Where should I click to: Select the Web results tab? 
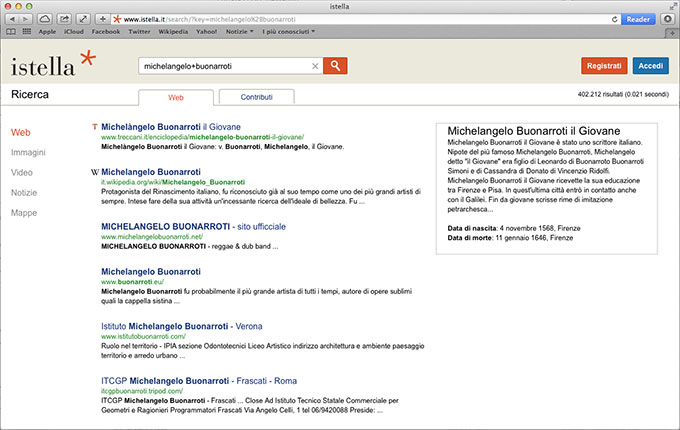tap(176, 98)
